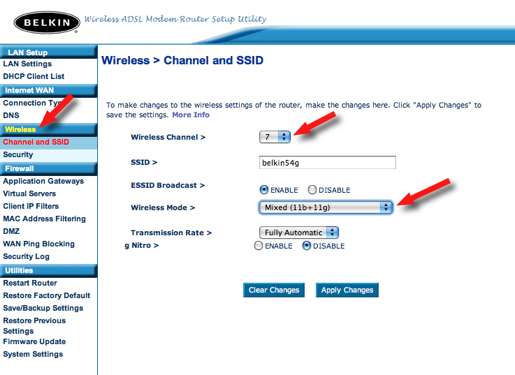The width and height of the screenshot is (515, 375).
Task: Open the Wireless Mode dropdown
Action: coord(326,207)
